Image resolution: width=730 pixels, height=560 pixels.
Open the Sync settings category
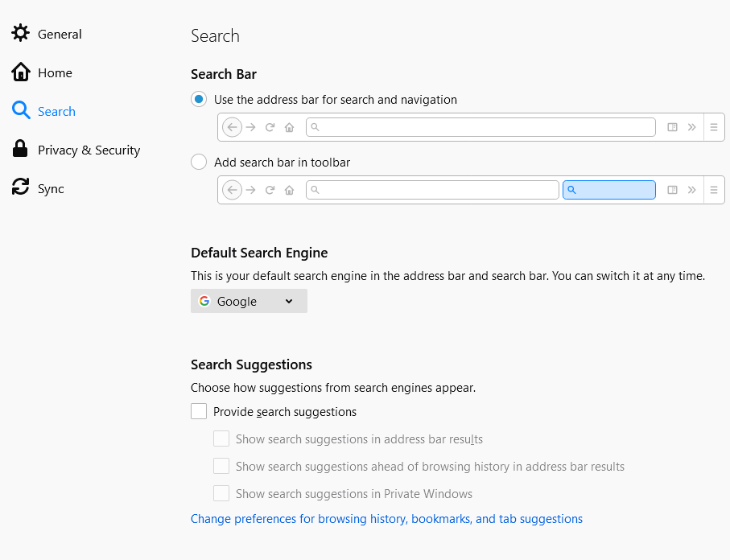tap(51, 188)
